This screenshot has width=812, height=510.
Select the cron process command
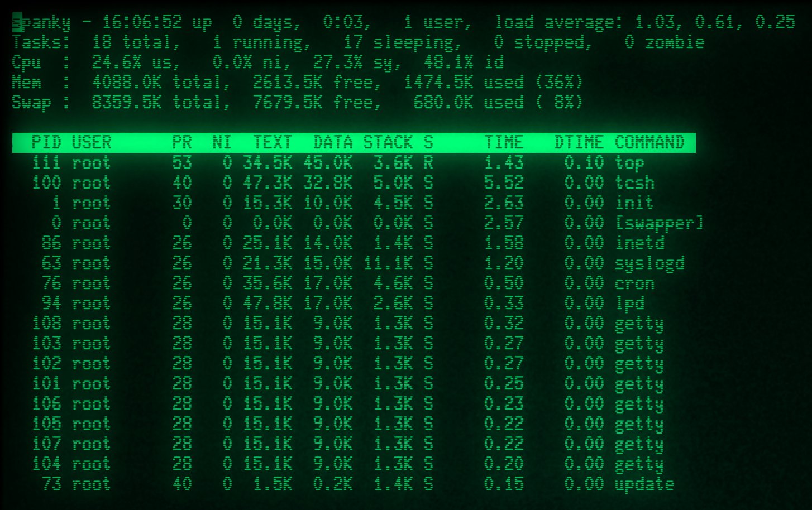coord(634,283)
